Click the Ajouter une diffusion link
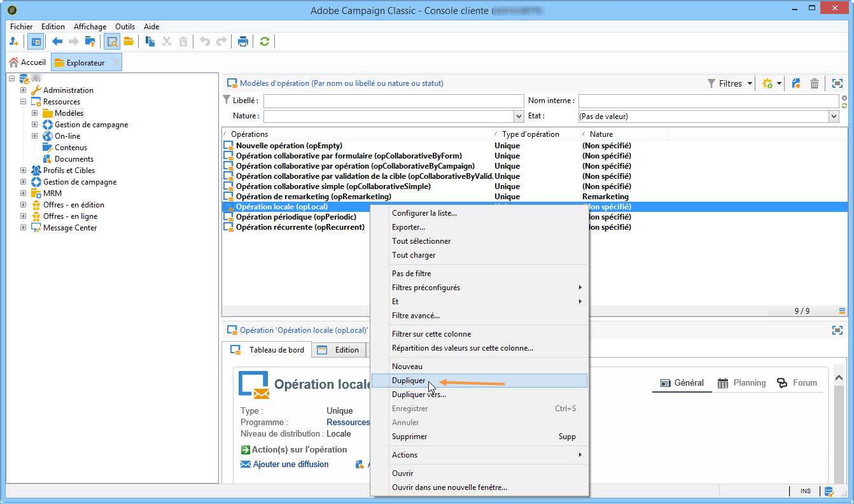Viewport: 854px width, 504px height. (x=290, y=465)
